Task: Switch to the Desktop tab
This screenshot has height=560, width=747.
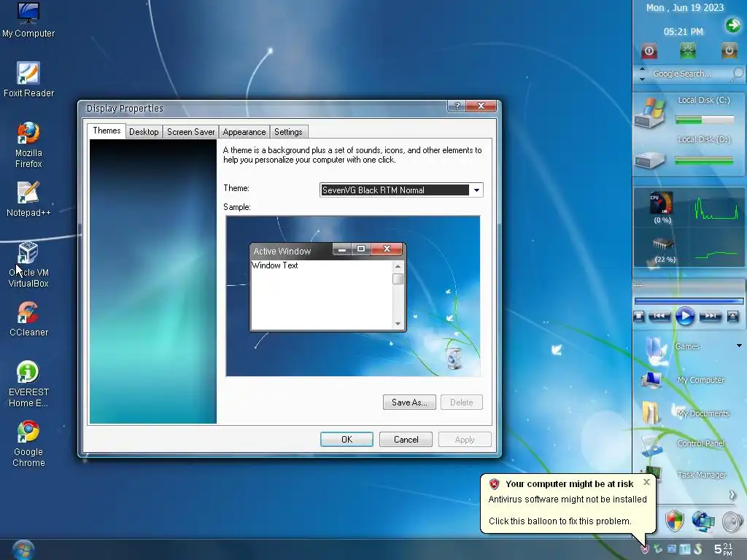Action: point(144,132)
